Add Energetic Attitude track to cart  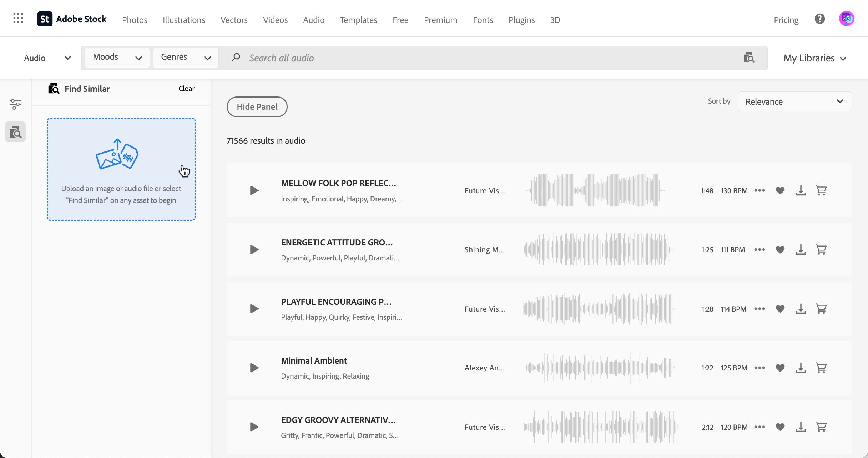pyautogui.click(x=821, y=249)
